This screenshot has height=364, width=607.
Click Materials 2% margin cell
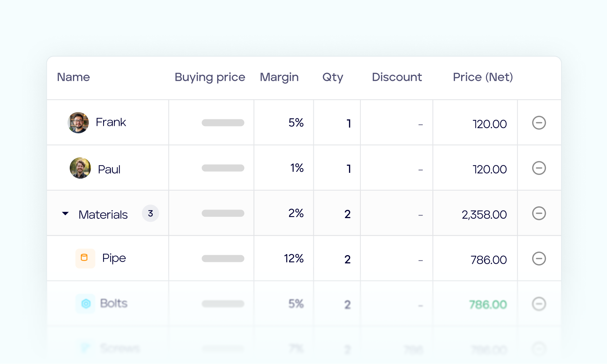point(296,213)
